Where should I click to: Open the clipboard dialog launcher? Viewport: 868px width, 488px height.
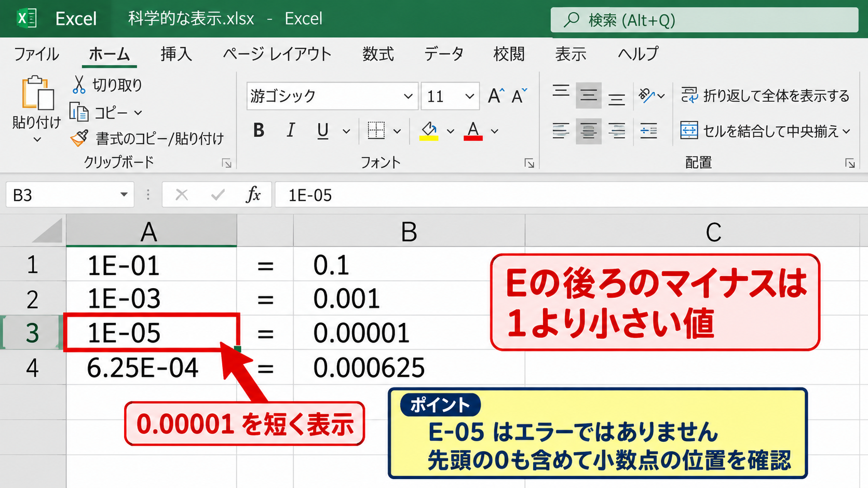[x=226, y=163]
